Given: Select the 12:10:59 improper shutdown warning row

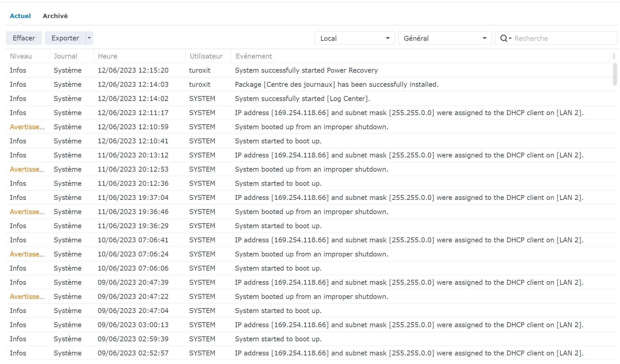Looking at the screenshot, I should click(x=311, y=127).
